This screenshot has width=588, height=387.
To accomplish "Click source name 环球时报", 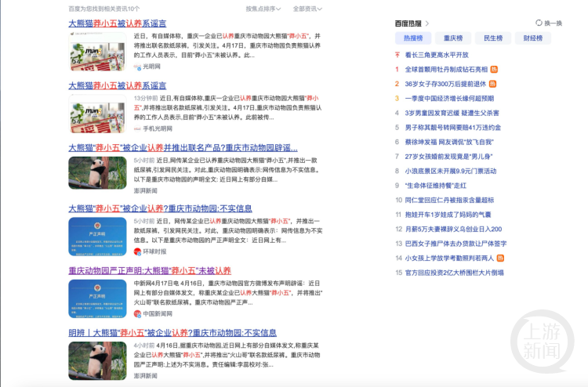I will pyautogui.click(x=154, y=251).
